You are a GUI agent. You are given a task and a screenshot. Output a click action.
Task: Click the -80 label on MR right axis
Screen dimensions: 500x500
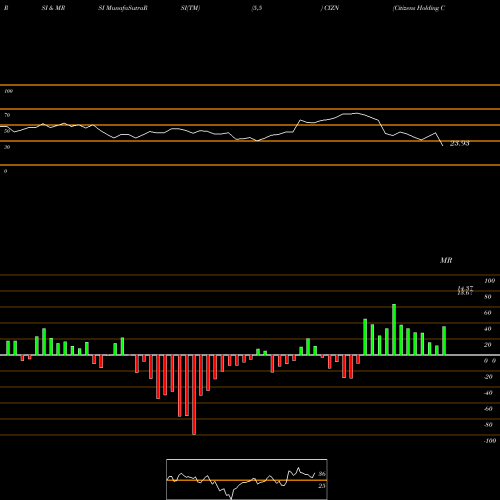pos(488,425)
